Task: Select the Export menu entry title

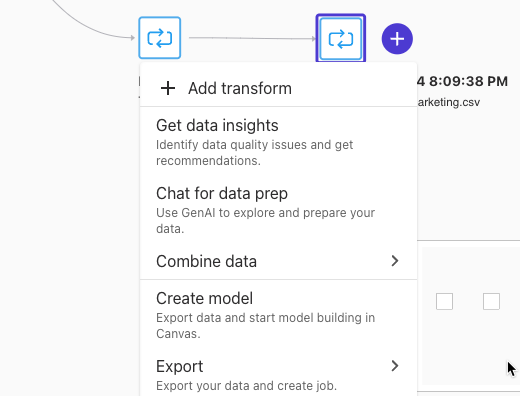Action: [180, 366]
